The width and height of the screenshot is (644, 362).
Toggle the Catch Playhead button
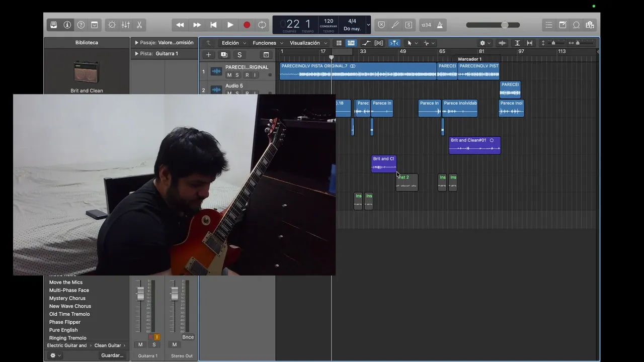[x=394, y=43]
